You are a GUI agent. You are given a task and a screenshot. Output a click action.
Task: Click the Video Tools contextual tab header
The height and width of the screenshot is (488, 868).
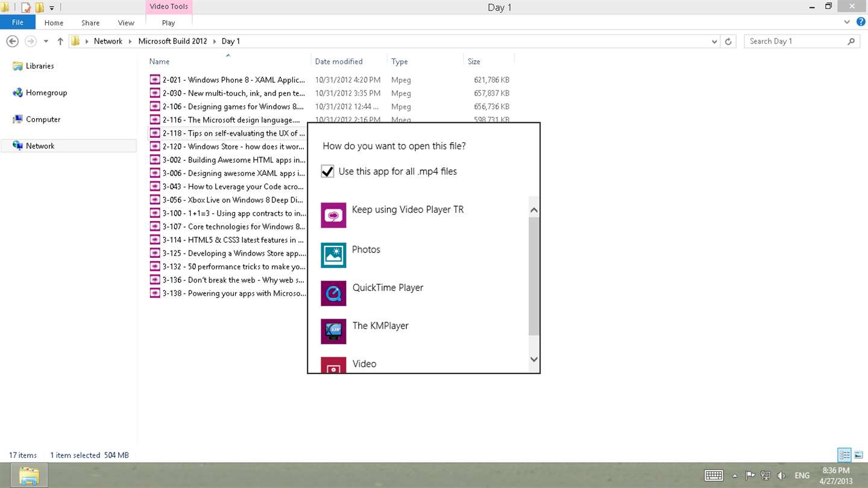pos(169,7)
